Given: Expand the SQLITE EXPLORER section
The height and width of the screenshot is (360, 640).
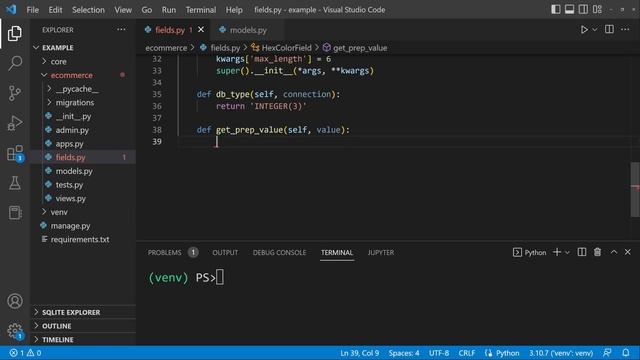Looking at the screenshot, I should click(x=83, y=312).
